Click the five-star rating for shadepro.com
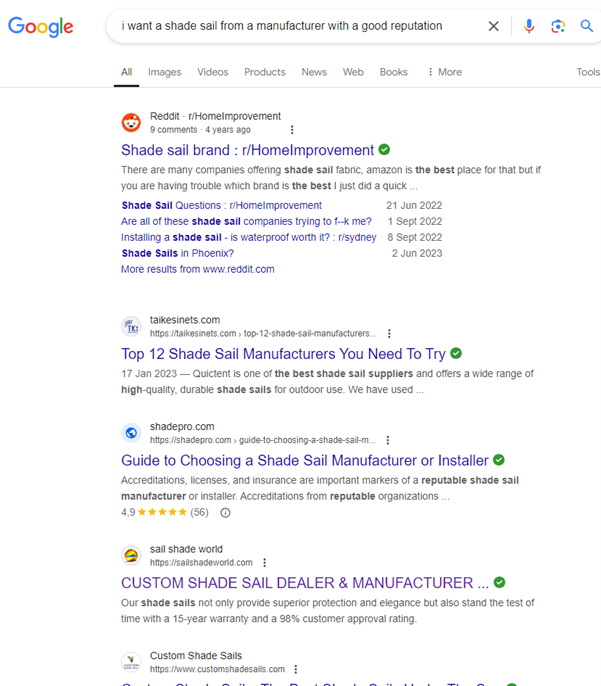Viewport: 601px width, 686px height. [x=162, y=512]
